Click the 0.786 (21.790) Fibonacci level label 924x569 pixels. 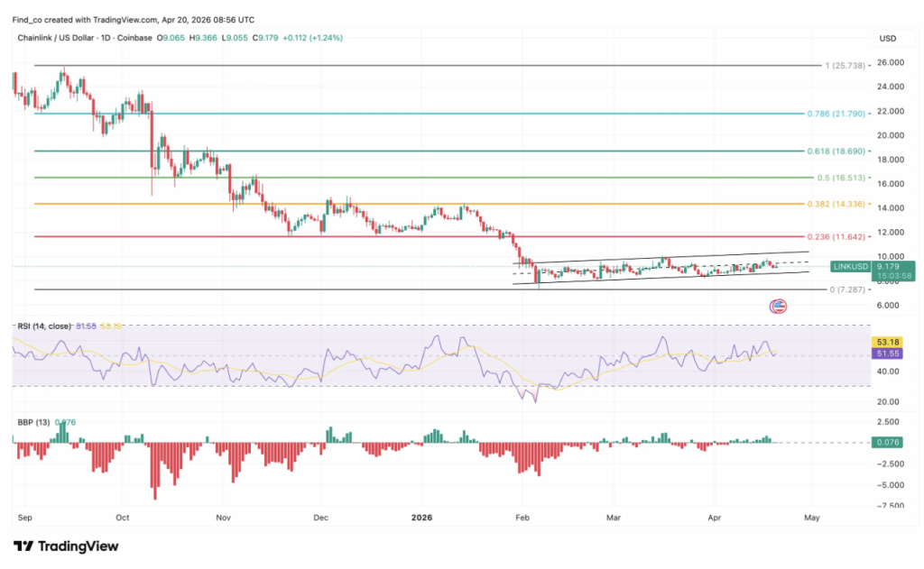click(x=838, y=114)
